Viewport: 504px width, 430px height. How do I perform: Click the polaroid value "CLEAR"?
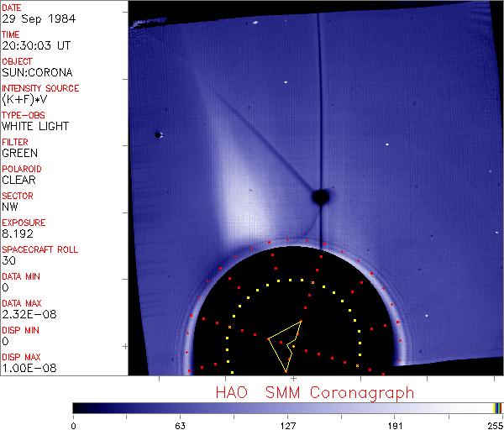coord(18,180)
